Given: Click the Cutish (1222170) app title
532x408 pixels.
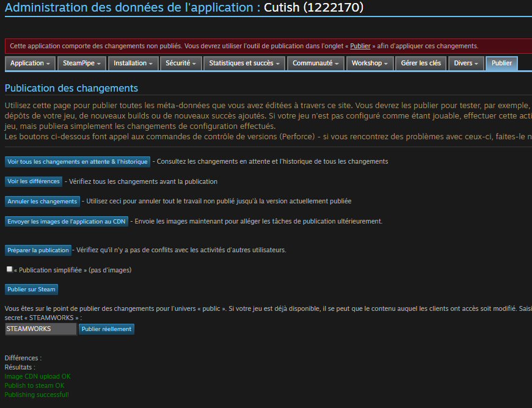Looking at the screenshot, I should pos(313,7).
